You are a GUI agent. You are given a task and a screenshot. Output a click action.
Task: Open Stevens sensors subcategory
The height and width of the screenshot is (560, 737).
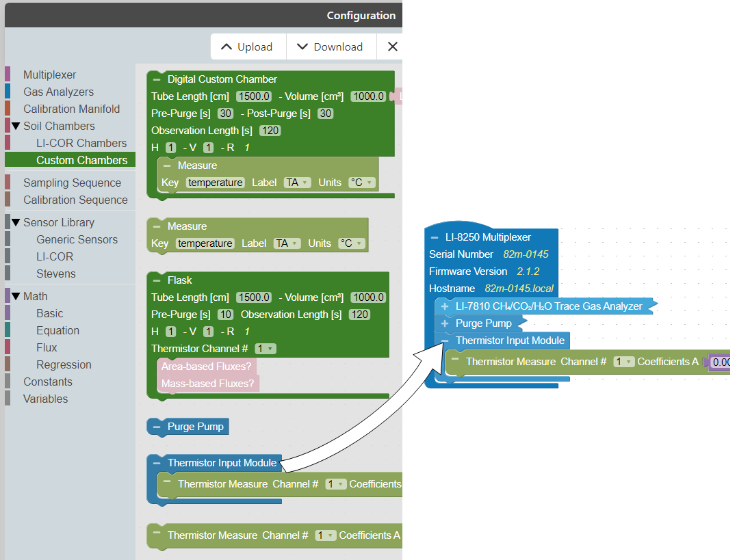tap(56, 274)
